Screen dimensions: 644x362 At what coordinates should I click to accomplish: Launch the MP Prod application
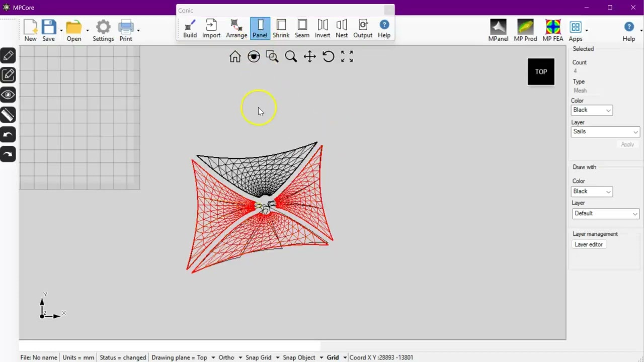[525, 31]
